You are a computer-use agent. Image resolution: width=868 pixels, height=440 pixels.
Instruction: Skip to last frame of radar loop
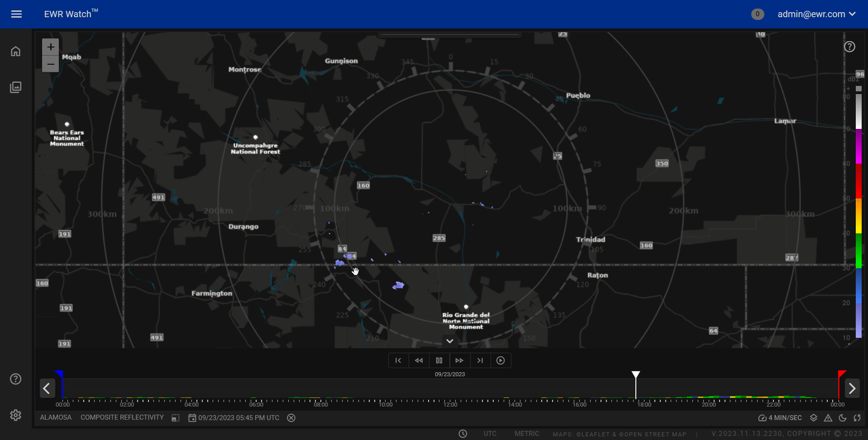point(480,360)
